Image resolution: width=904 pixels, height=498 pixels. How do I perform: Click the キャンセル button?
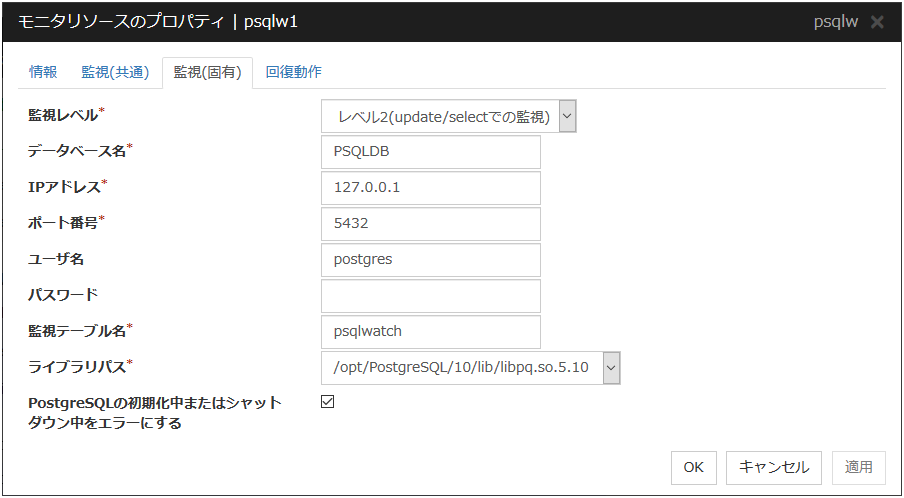[x=774, y=467]
